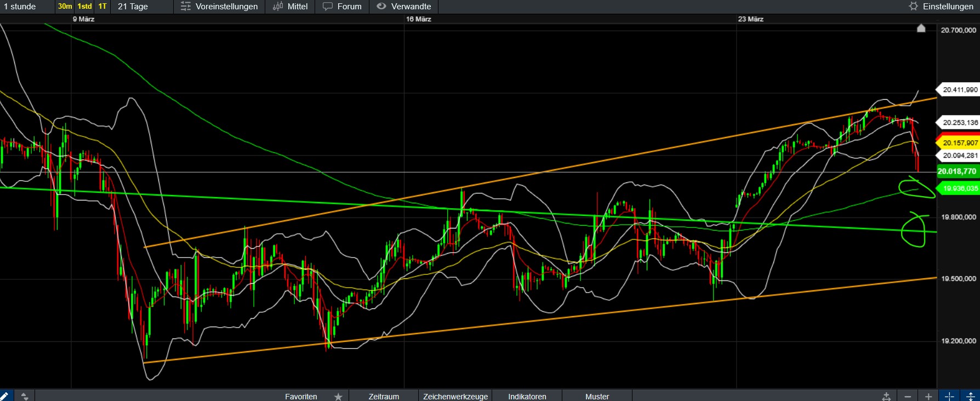Select the 1T daily interval
This screenshot has width=980, height=401.
(102, 7)
